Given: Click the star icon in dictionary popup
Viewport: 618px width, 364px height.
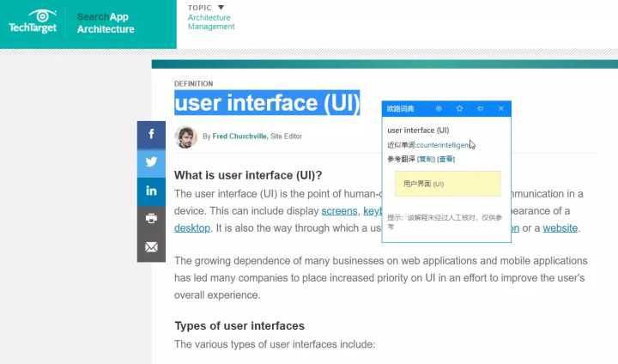Looking at the screenshot, I should tap(459, 109).
